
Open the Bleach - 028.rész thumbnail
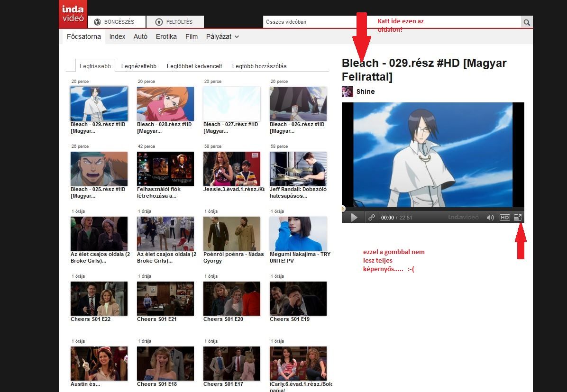(x=165, y=103)
